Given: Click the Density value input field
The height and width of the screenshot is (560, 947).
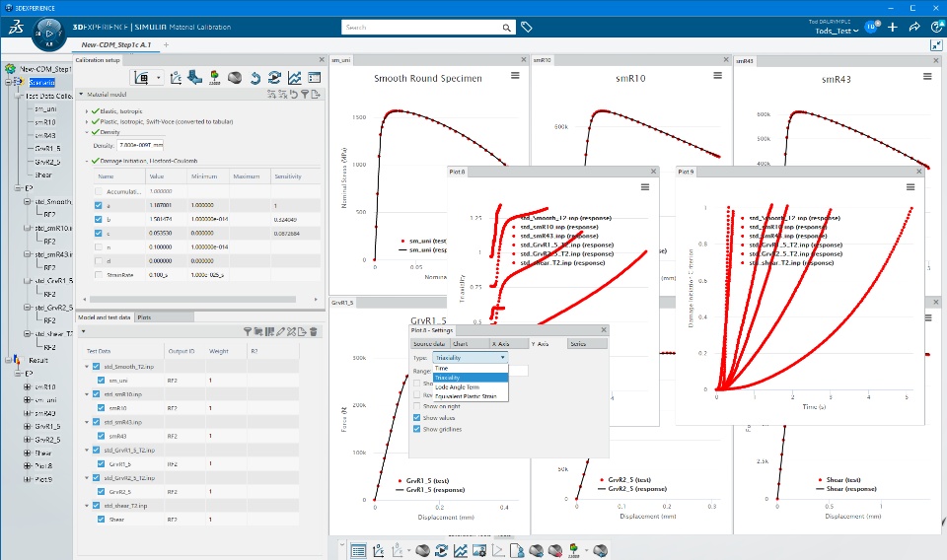Looking at the screenshot, I should click(x=140, y=146).
